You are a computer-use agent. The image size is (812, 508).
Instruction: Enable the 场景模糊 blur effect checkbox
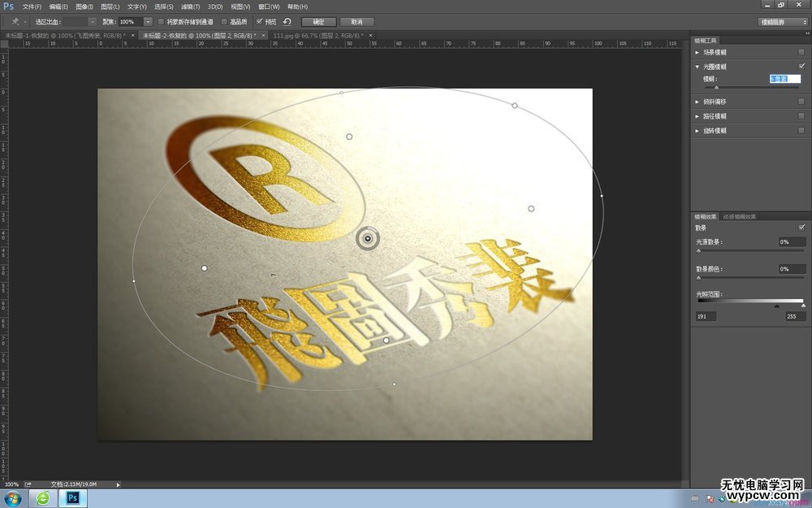pos(801,51)
